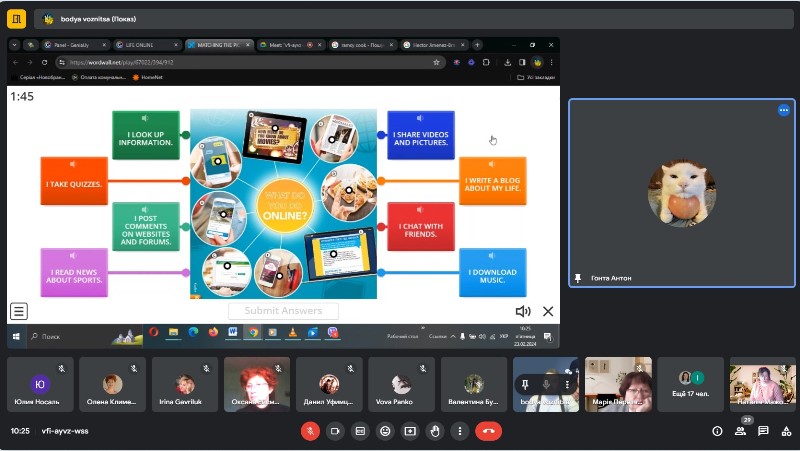
Task: Open options menu on Гонта Антон tile
Action: tap(784, 110)
